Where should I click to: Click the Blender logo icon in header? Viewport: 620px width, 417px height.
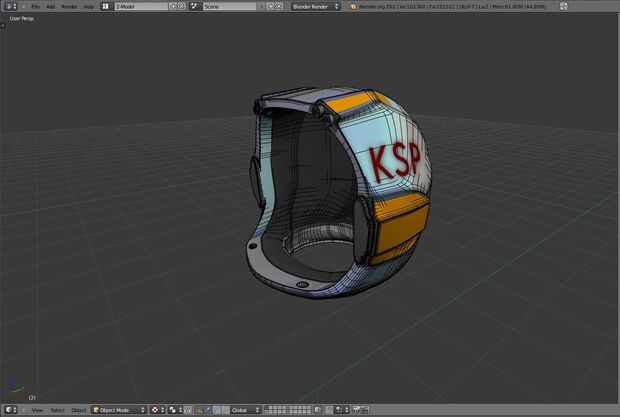click(x=353, y=6)
